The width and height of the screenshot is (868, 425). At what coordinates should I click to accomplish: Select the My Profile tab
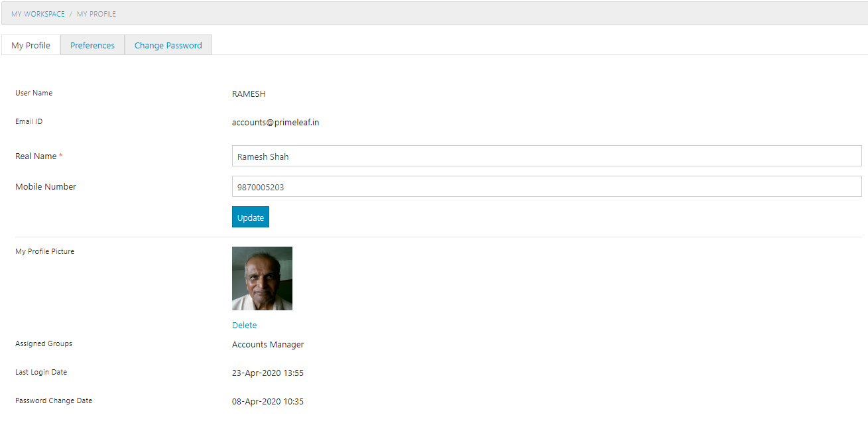coord(31,44)
